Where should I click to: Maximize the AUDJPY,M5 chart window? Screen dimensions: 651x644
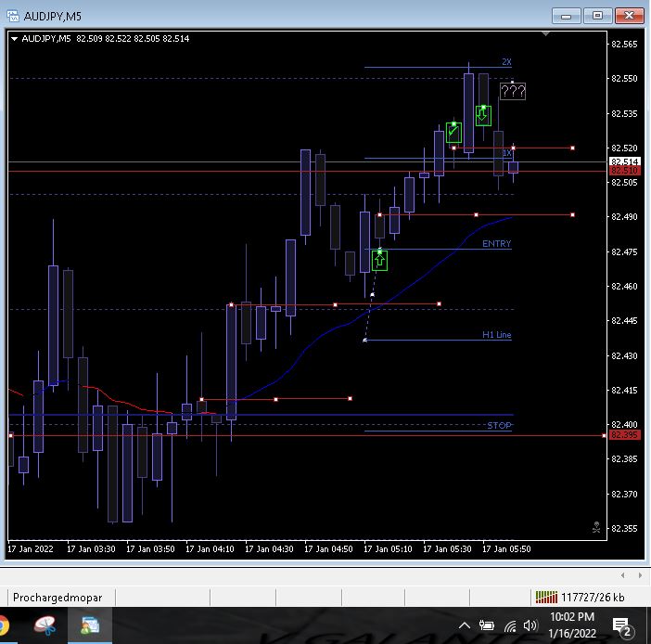click(x=597, y=16)
